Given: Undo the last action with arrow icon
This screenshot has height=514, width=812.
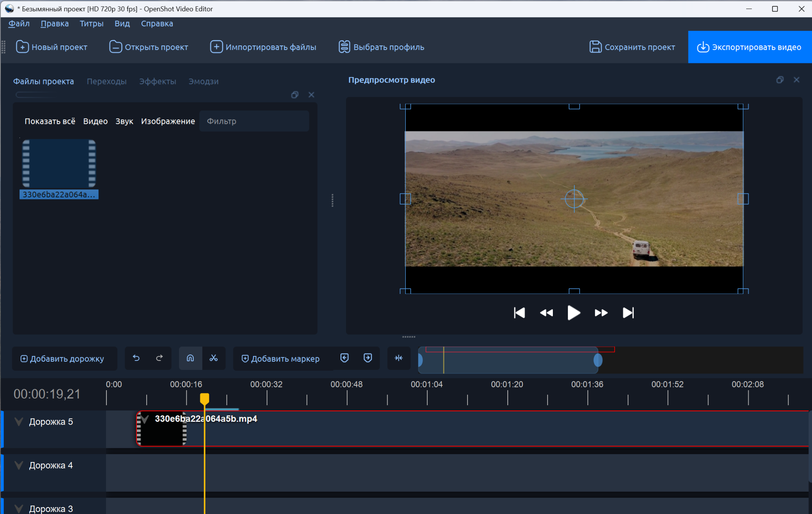Looking at the screenshot, I should (136, 358).
